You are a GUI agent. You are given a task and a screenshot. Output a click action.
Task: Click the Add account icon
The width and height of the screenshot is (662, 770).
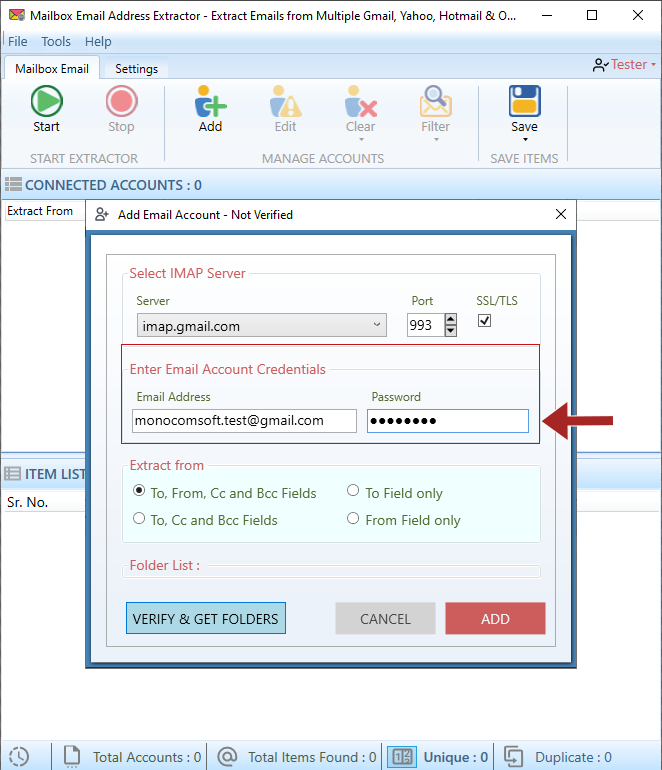click(x=210, y=102)
